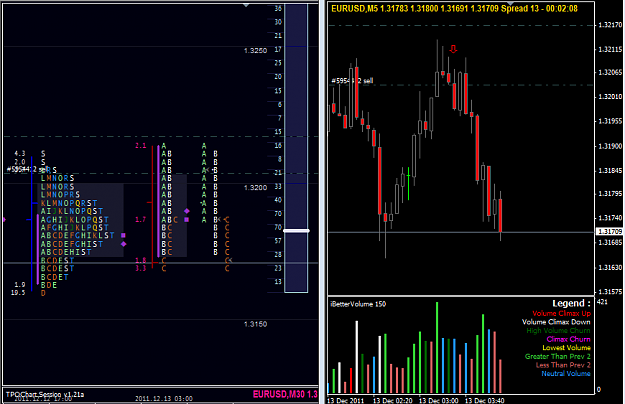
Task: Click the 19.5 value beside the TPO profile
Action: click(x=18, y=293)
